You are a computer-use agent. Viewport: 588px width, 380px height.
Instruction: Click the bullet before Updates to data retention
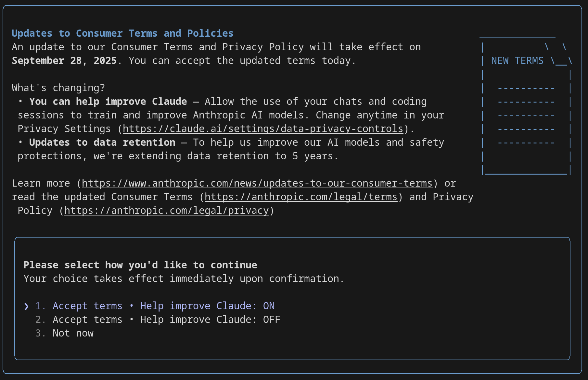(x=20, y=142)
